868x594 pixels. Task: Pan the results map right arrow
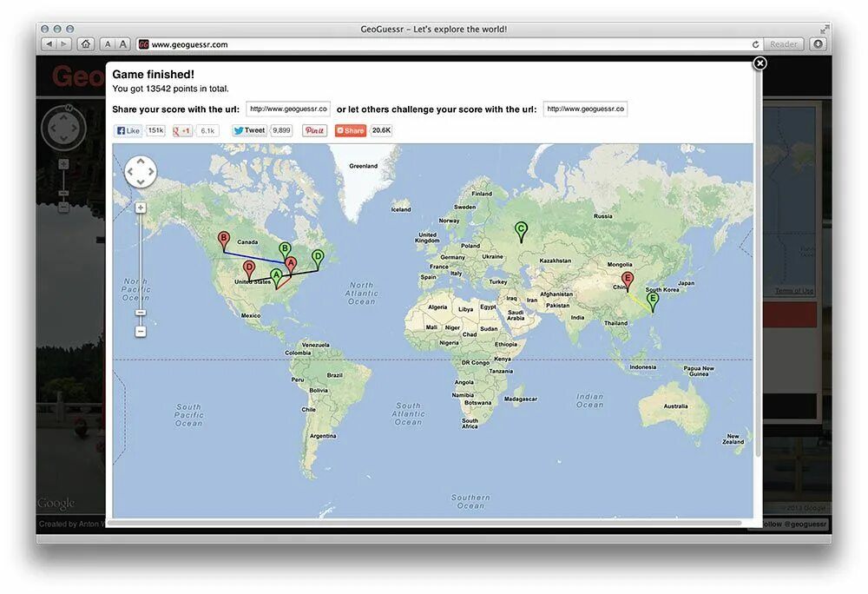tap(151, 172)
